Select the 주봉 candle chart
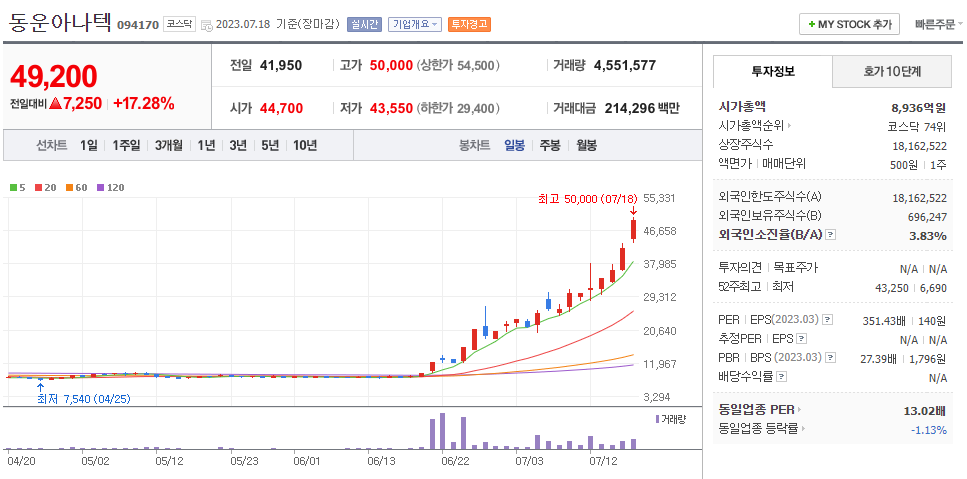 tap(550, 145)
